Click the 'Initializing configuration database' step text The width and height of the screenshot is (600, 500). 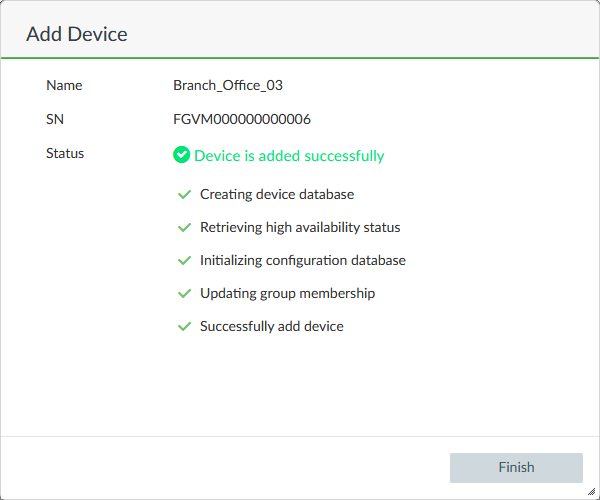tap(303, 260)
